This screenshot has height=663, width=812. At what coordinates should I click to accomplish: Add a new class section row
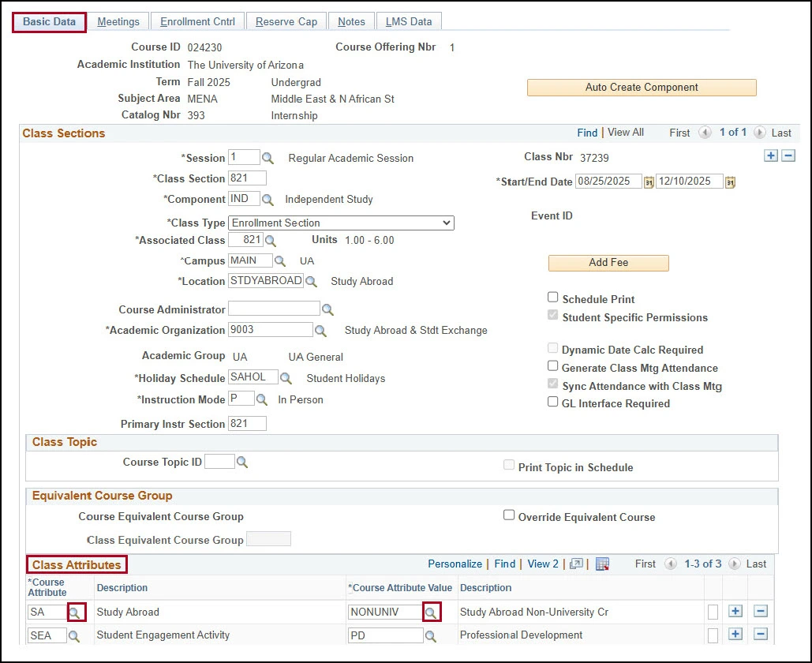point(770,155)
